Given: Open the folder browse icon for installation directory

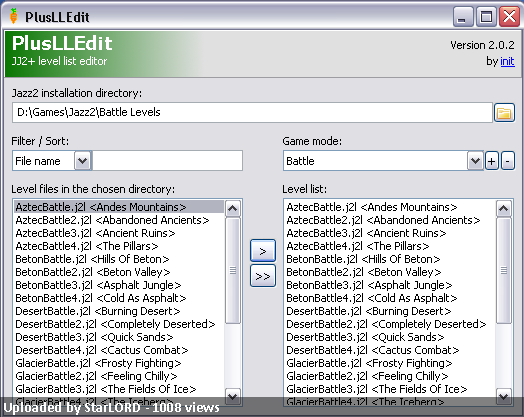Looking at the screenshot, I should coord(504,113).
